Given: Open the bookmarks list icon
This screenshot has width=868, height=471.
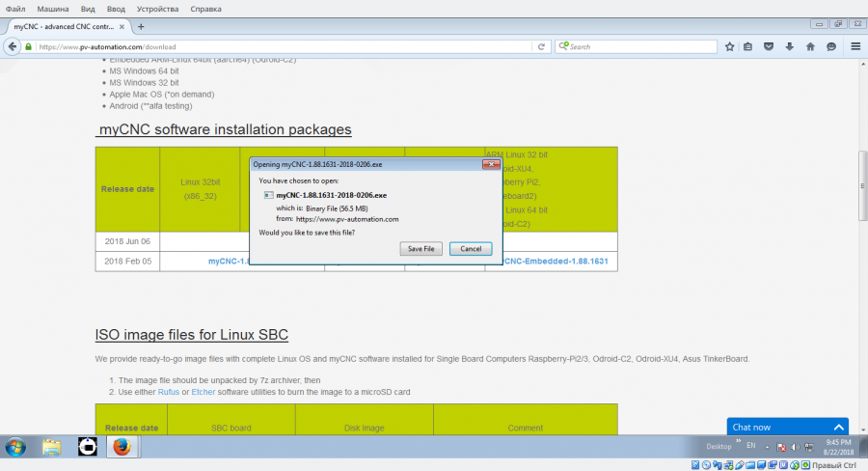Looking at the screenshot, I should [x=749, y=46].
